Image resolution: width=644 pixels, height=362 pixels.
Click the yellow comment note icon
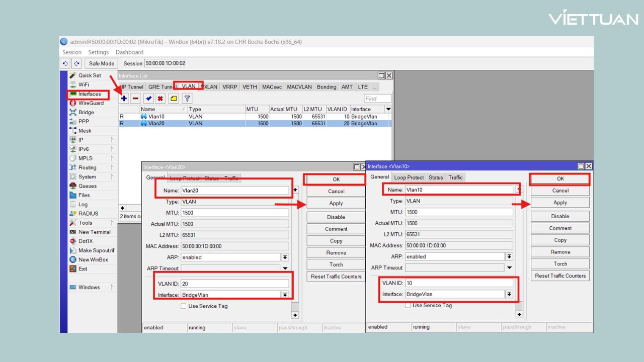174,99
